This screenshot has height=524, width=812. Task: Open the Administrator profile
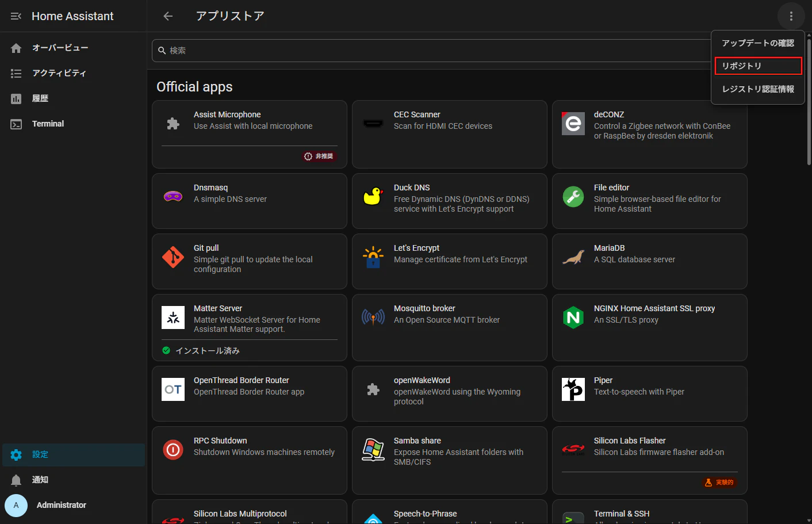click(74, 505)
